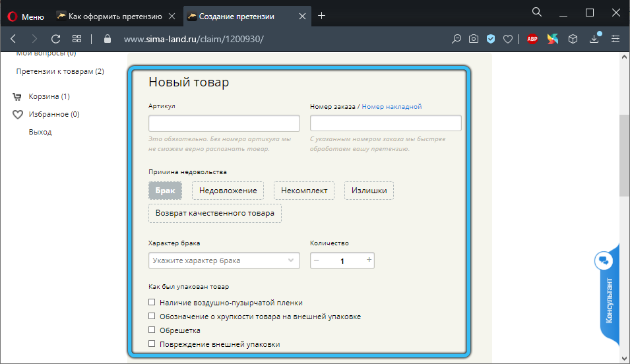Screen dimensions: 630x364
Task: Open the downloads arrow icon
Action: (594, 39)
